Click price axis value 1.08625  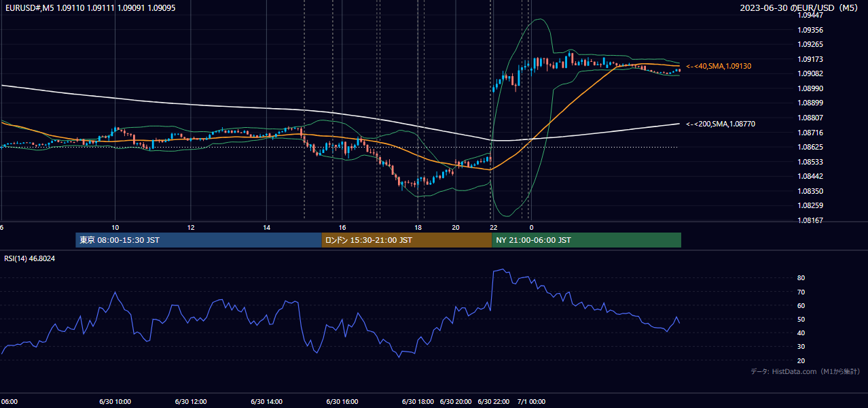coord(810,147)
